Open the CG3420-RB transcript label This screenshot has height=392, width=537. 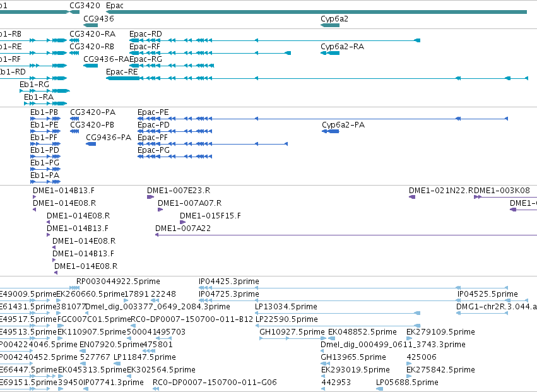91,47
